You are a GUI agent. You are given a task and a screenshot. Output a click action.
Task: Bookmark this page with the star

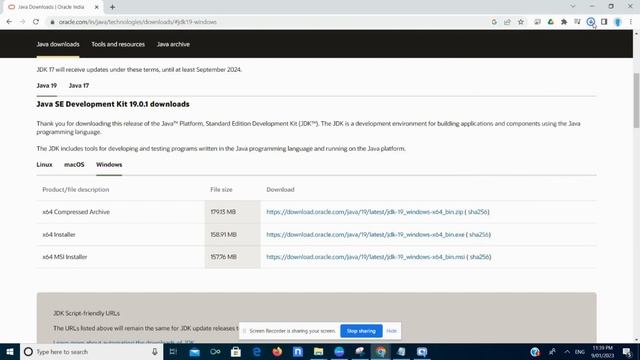pyautogui.click(x=521, y=22)
